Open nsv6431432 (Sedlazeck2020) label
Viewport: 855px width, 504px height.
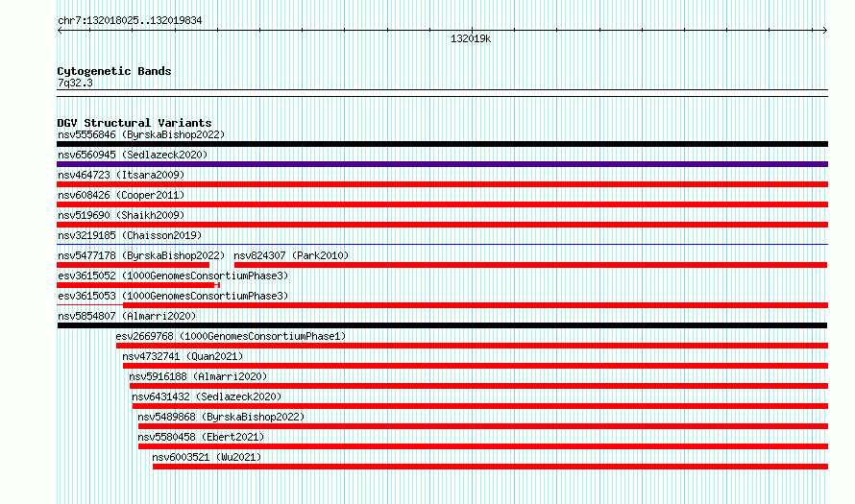pos(207,396)
